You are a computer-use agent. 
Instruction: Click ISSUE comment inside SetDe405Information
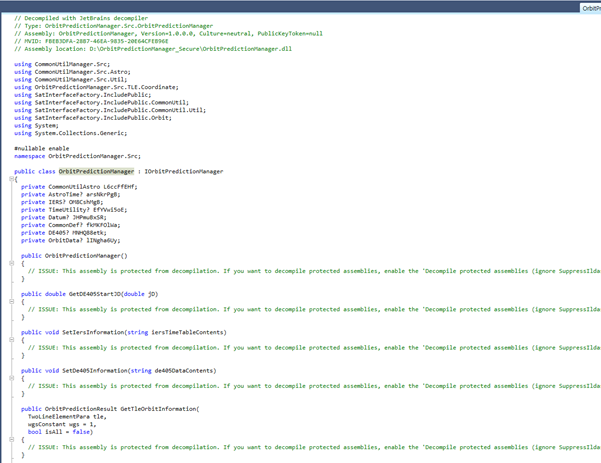pyautogui.click(x=314, y=386)
